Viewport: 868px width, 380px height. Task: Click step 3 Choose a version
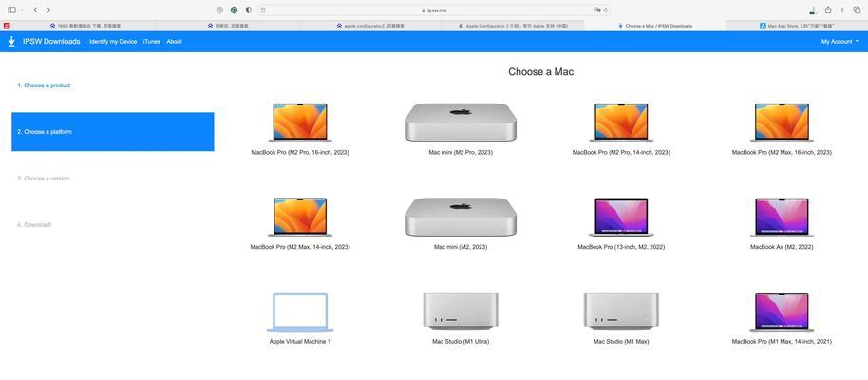click(43, 179)
